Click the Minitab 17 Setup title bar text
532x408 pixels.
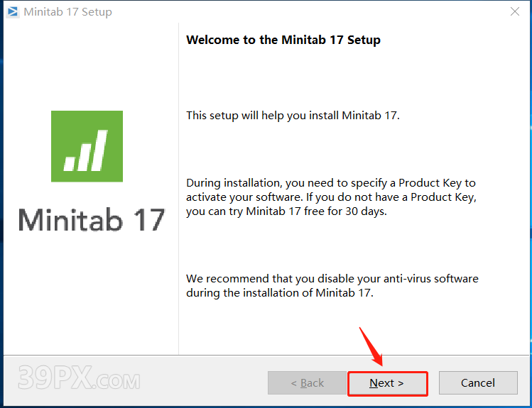68,12
